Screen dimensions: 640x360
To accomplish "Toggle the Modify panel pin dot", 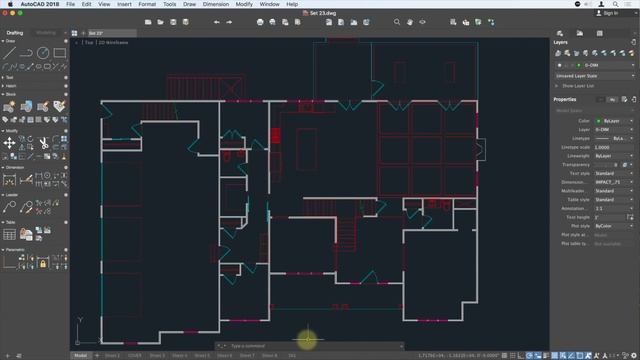I will click(66, 131).
